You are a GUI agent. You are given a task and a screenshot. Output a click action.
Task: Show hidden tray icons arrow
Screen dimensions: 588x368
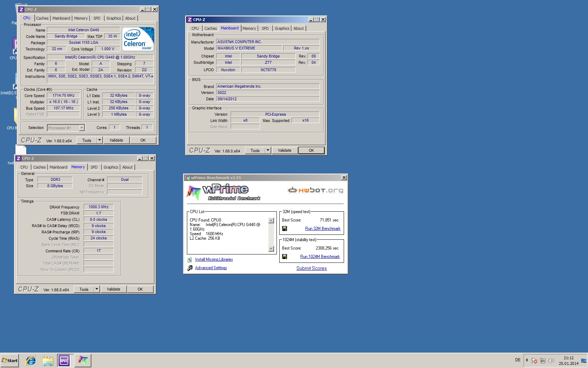(x=527, y=360)
